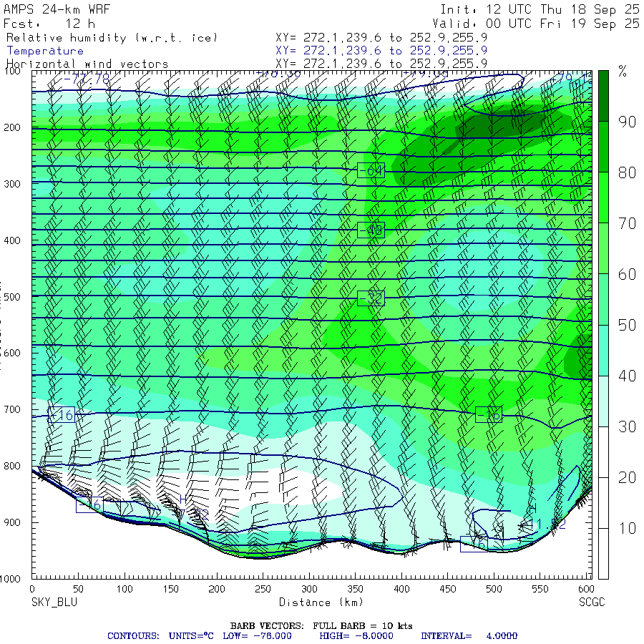This screenshot has height=644, width=644.
Task: Click the '600' pressure axis tick label
Action: (12, 353)
